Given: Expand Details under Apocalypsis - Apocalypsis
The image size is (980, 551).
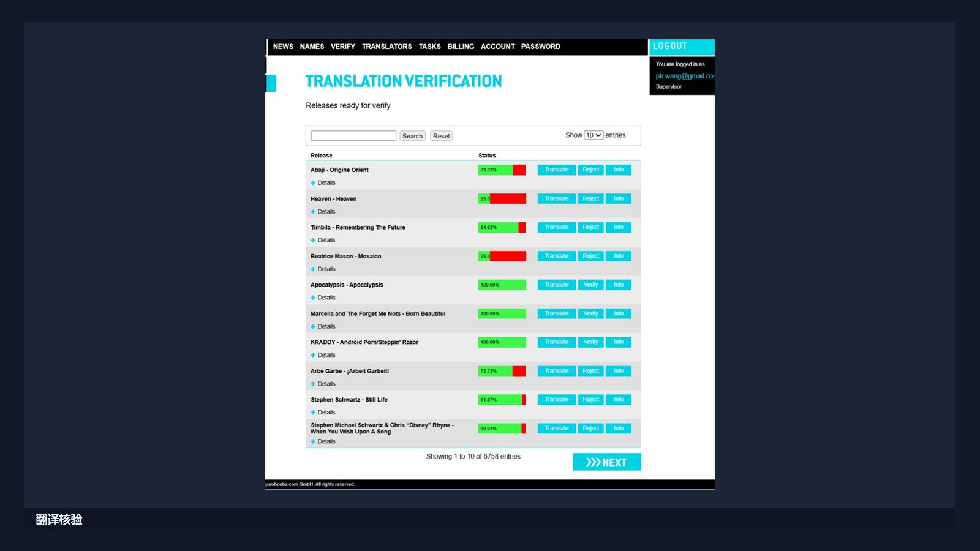Looking at the screenshot, I should 323,298.
